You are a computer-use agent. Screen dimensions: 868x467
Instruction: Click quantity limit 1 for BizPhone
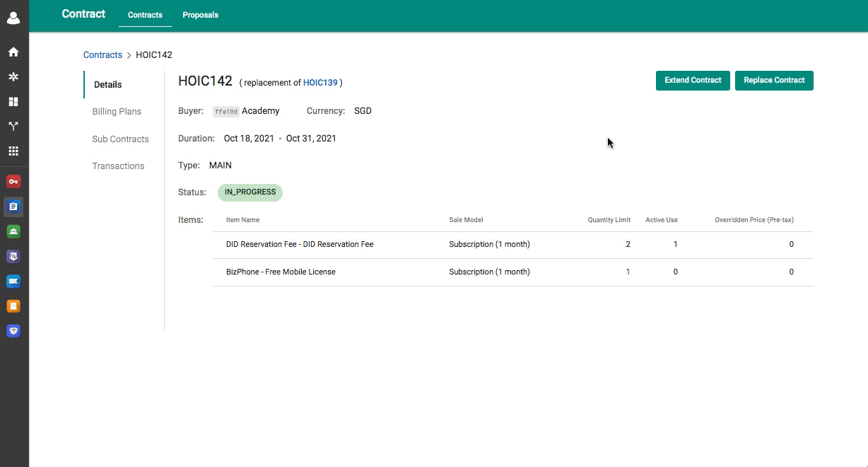[x=628, y=272]
